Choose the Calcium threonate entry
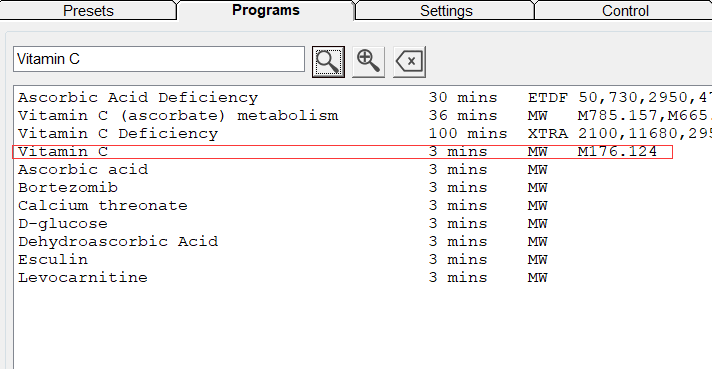Image resolution: width=712 pixels, height=369 pixels. click(x=363, y=206)
